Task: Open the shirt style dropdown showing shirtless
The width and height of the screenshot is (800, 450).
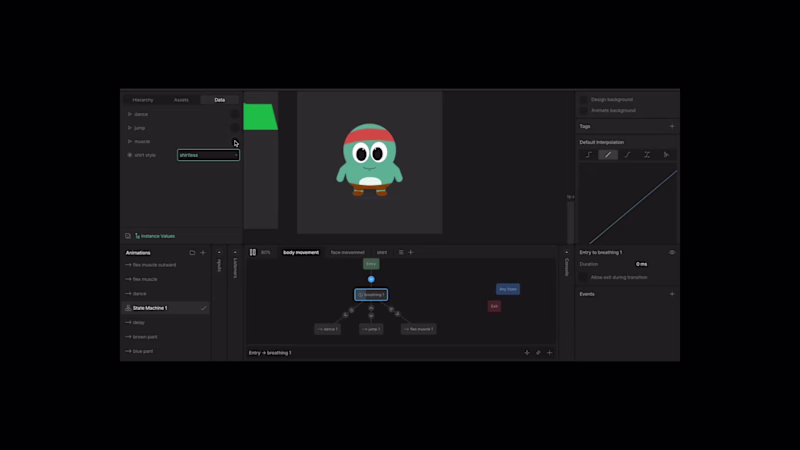Action: 208,155
